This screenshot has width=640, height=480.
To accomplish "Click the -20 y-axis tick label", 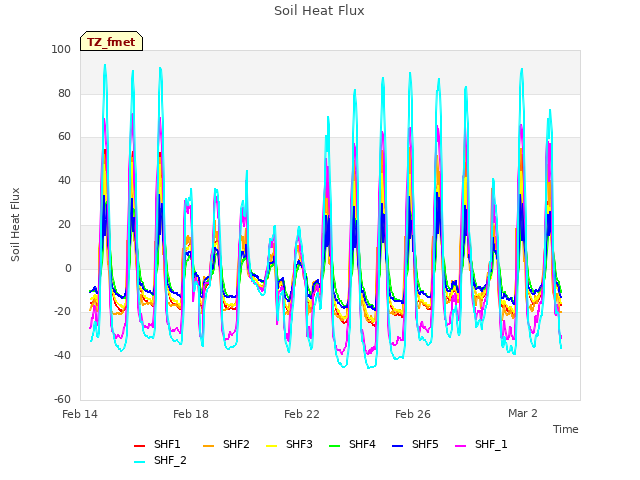I will tap(62, 312).
